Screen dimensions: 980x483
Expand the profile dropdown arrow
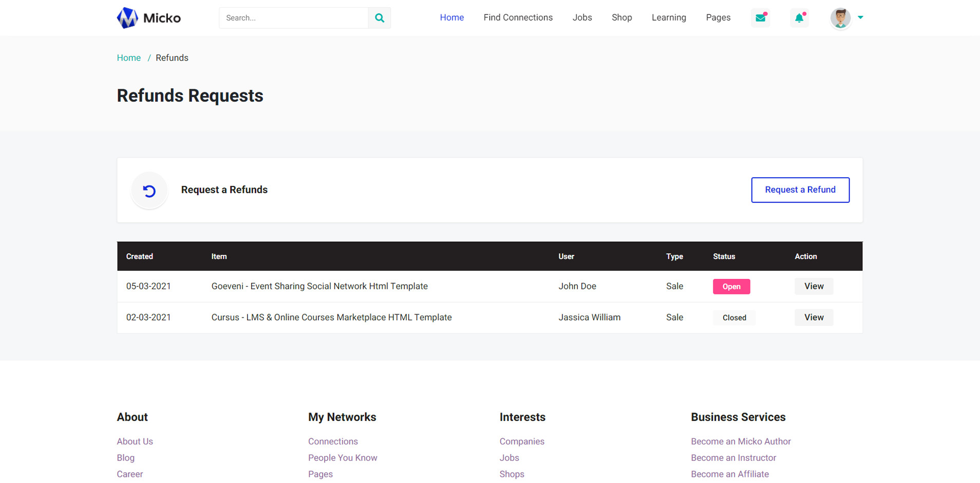click(860, 17)
